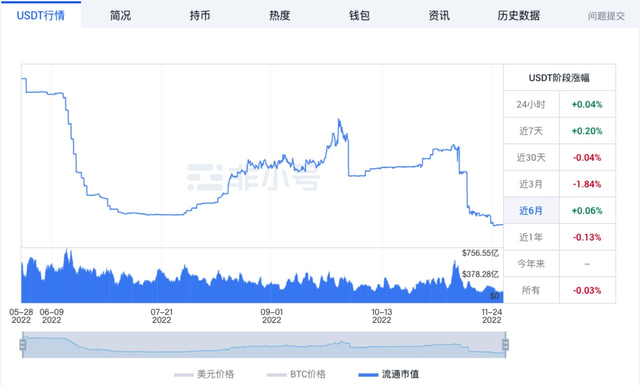This screenshot has width=640, height=386.
Task: Click the USDT阶段涨幅 header
Action: click(x=559, y=78)
